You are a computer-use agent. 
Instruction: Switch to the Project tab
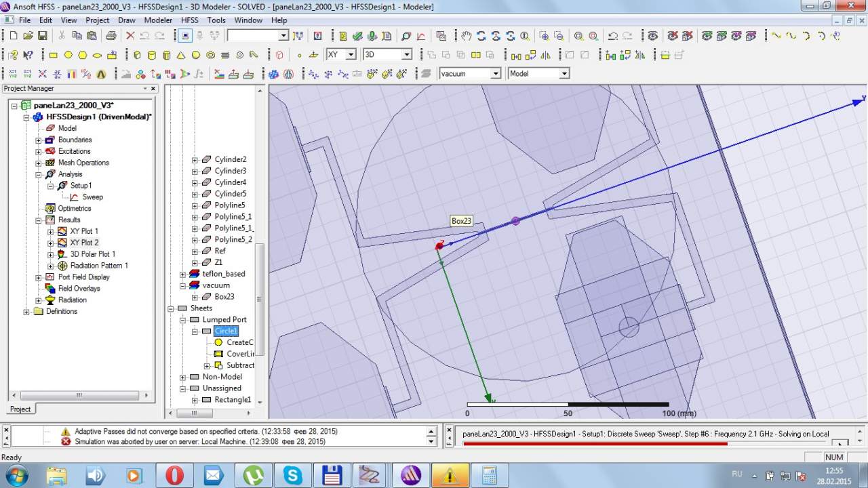click(20, 409)
